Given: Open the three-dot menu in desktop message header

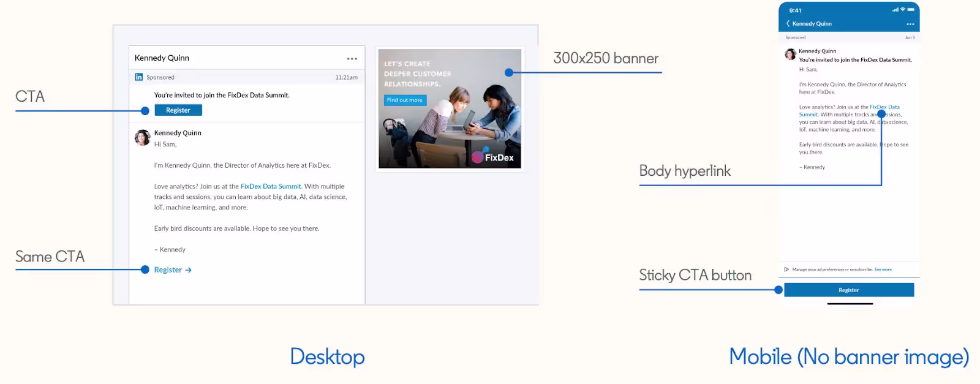Looking at the screenshot, I should tap(352, 59).
